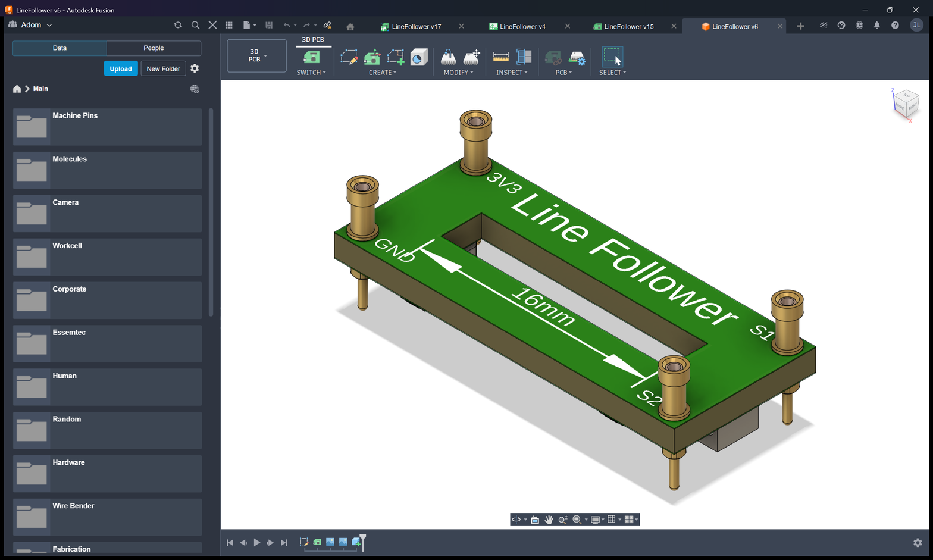Expand the MODIFY menu

tap(459, 73)
